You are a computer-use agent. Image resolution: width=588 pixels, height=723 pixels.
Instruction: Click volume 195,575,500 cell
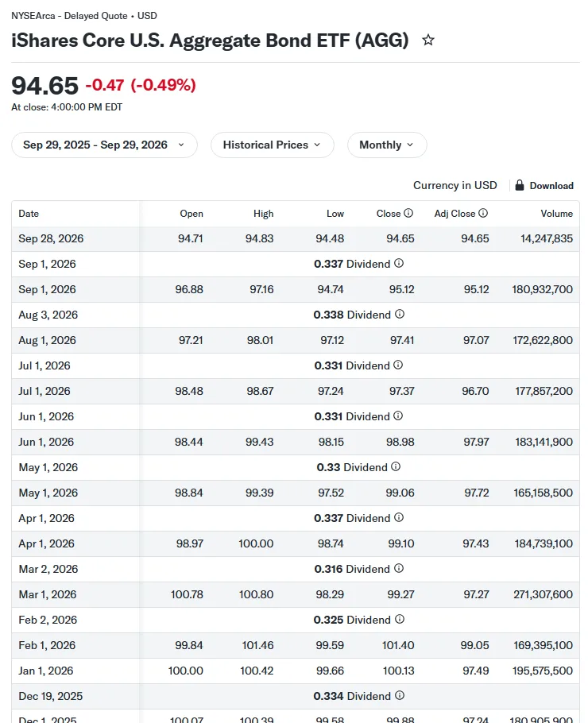[x=543, y=671]
